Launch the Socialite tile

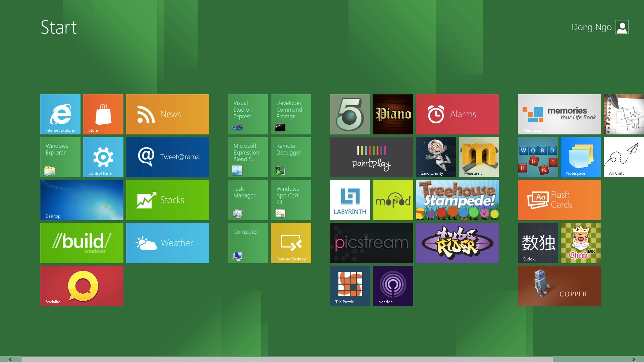tap(82, 286)
